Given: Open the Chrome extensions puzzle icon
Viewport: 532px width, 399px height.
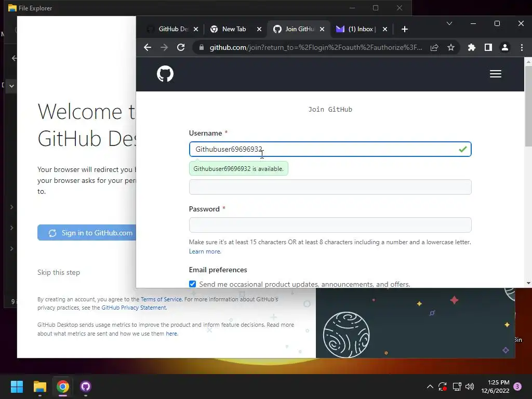Looking at the screenshot, I should point(472,47).
